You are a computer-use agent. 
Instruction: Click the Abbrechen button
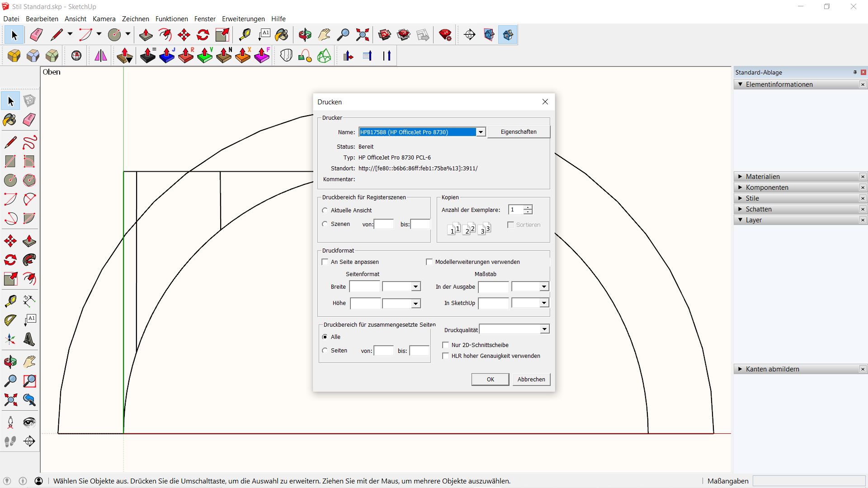coord(531,380)
